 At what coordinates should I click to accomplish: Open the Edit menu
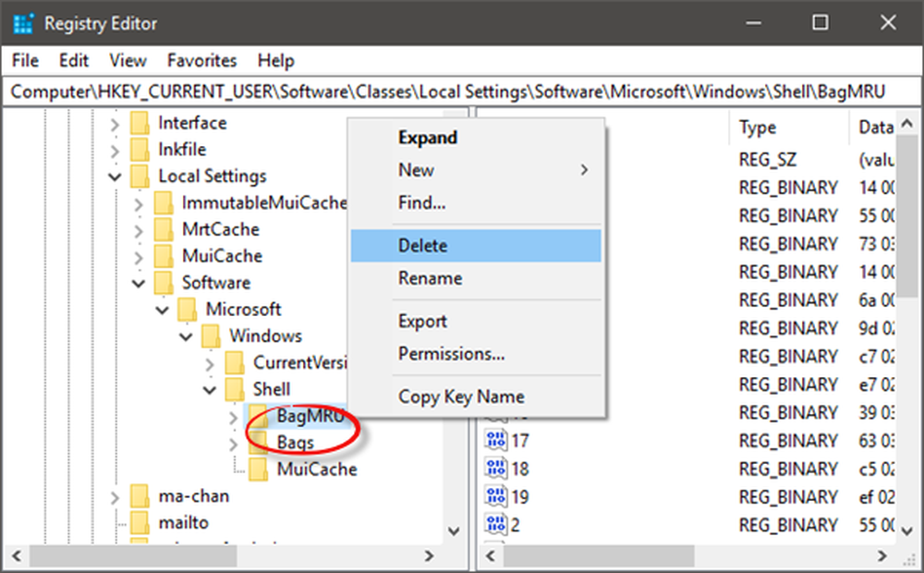click(74, 61)
